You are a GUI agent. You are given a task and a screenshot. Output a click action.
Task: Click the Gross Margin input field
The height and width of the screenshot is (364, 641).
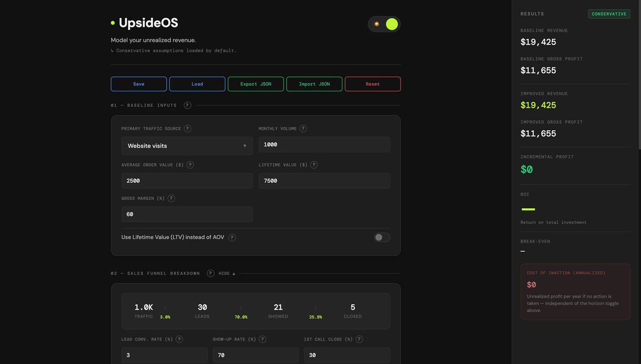(187, 214)
